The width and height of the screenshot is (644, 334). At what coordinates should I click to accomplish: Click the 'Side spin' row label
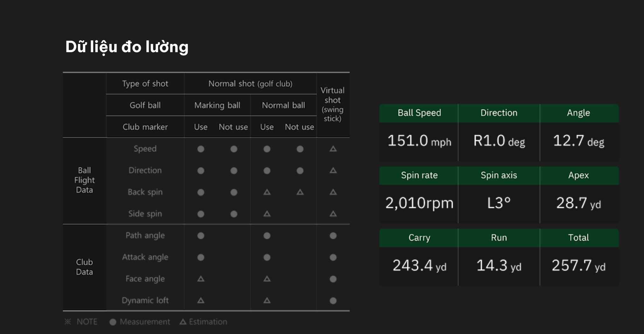(145, 214)
